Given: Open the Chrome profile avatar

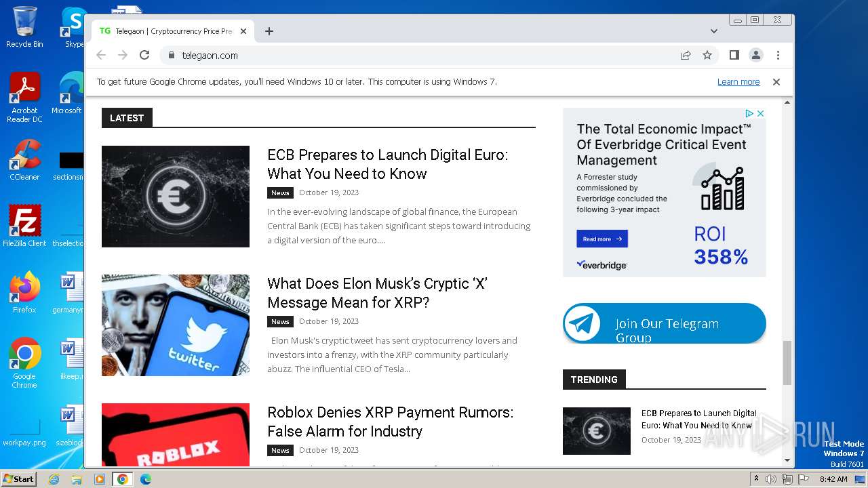Looking at the screenshot, I should point(756,55).
